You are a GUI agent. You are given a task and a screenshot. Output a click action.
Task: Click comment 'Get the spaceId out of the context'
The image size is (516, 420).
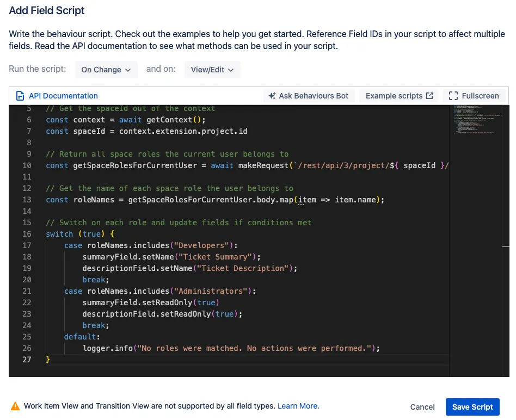pos(130,108)
